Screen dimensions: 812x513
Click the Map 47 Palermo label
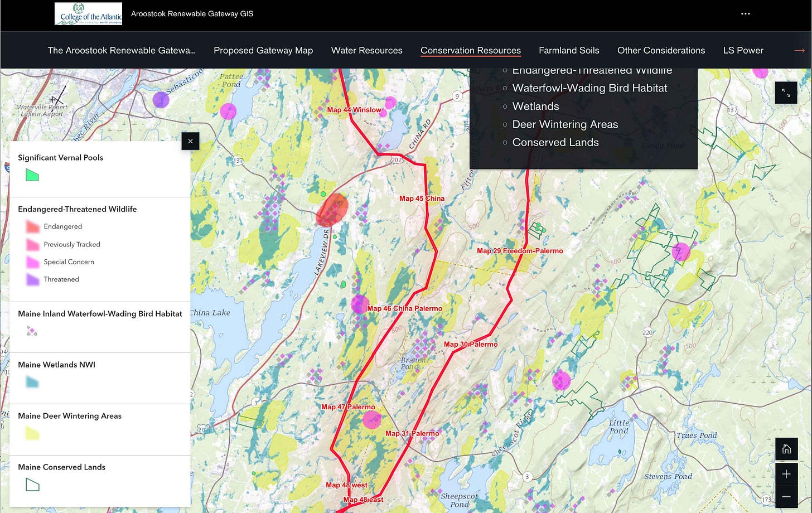[x=348, y=407]
